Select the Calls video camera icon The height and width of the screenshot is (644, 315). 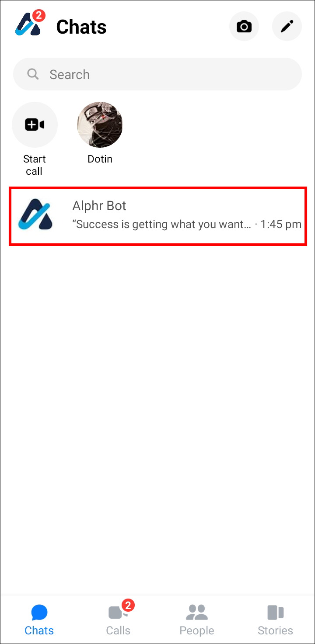coord(117,613)
